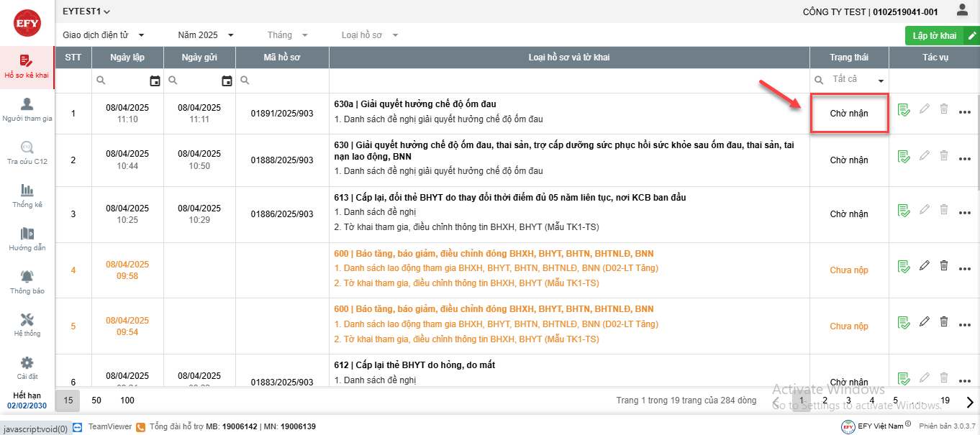Expand the EYTEST1 account dropdown
The height and width of the screenshot is (435, 980).
tap(86, 12)
